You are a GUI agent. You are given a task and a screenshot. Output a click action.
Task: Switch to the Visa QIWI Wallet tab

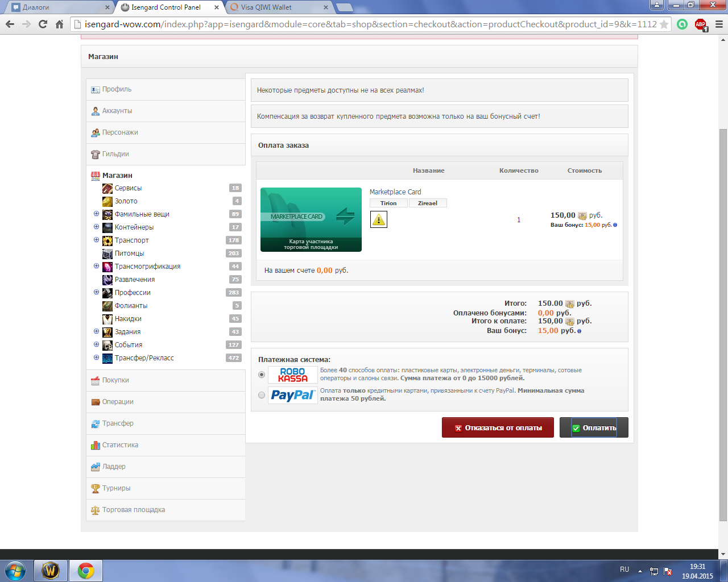(278, 7)
